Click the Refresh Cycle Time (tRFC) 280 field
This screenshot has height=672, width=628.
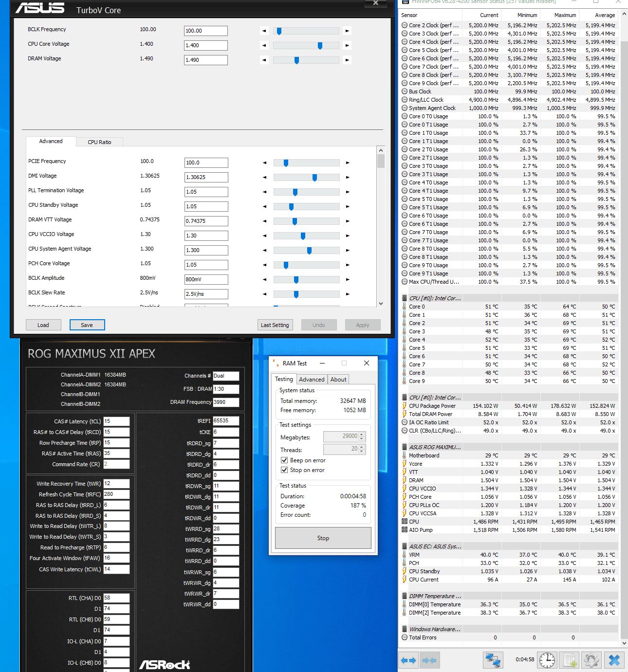coord(116,494)
